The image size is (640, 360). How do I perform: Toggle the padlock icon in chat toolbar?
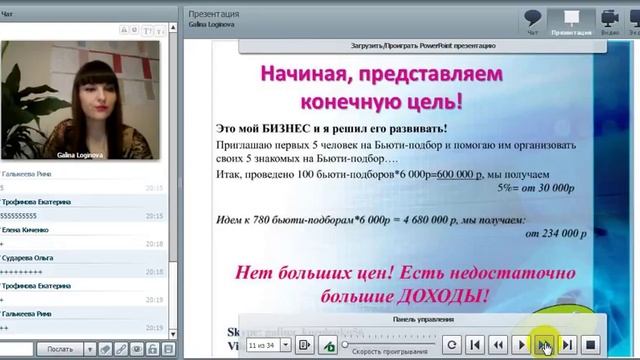[152, 349]
